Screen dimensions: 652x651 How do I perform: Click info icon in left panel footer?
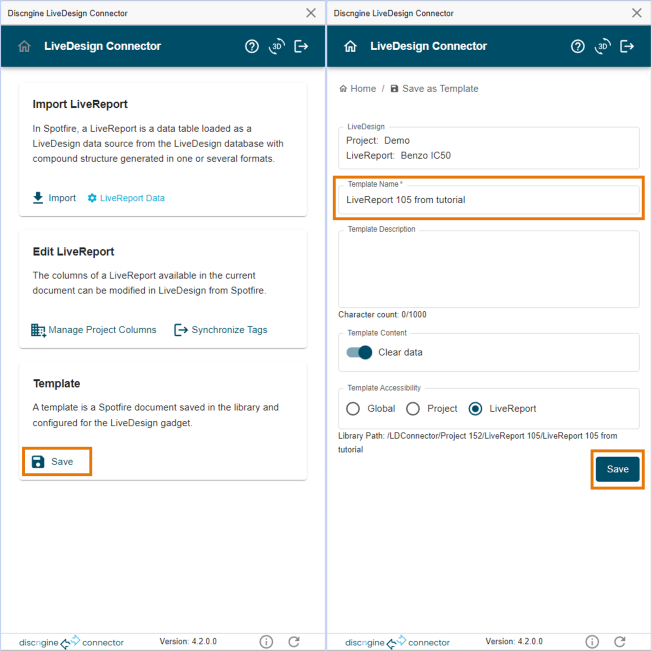(x=266, y=642)
